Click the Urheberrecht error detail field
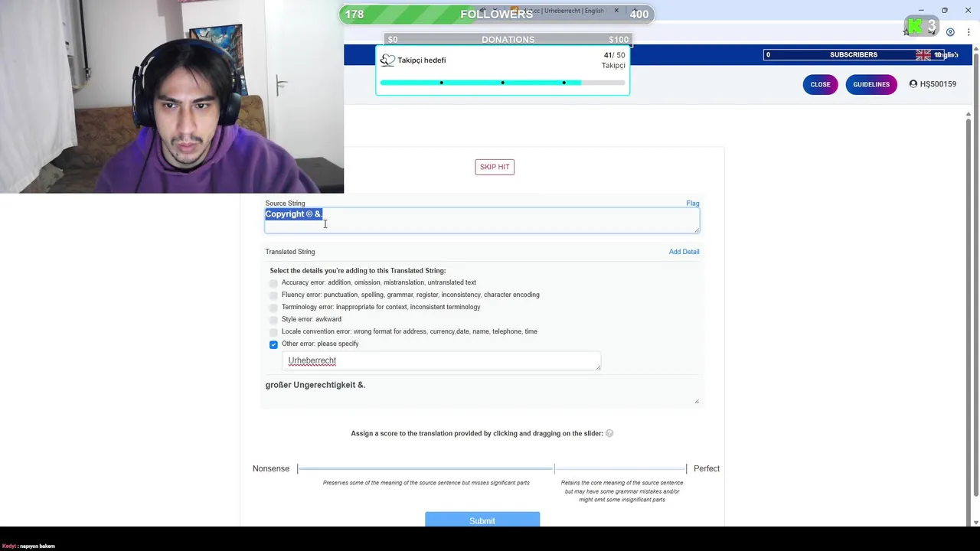This screenshot has height=551, width=980. (x=441, y=361)
